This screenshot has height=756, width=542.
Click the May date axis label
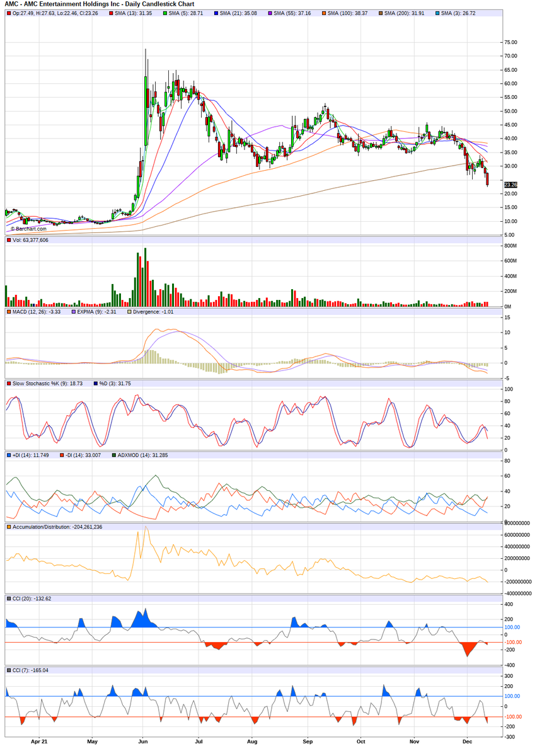click(x=92, y=743)
